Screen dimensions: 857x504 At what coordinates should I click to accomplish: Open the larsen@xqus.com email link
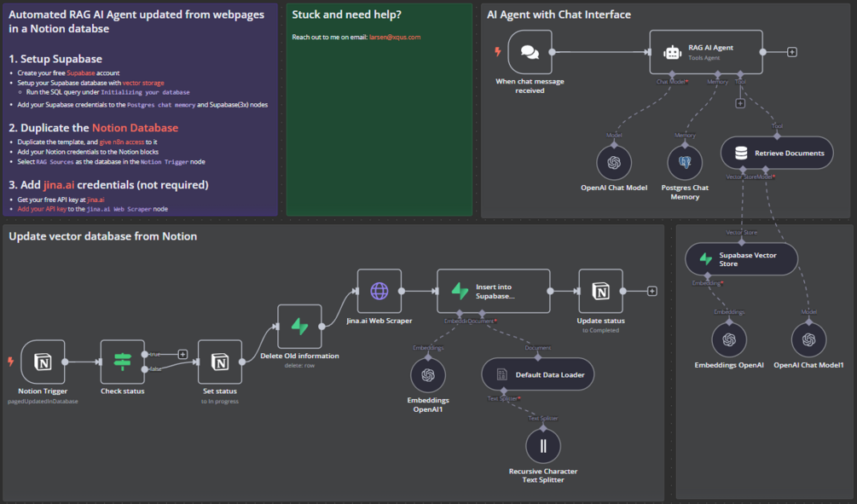click(x=395, y=38)
